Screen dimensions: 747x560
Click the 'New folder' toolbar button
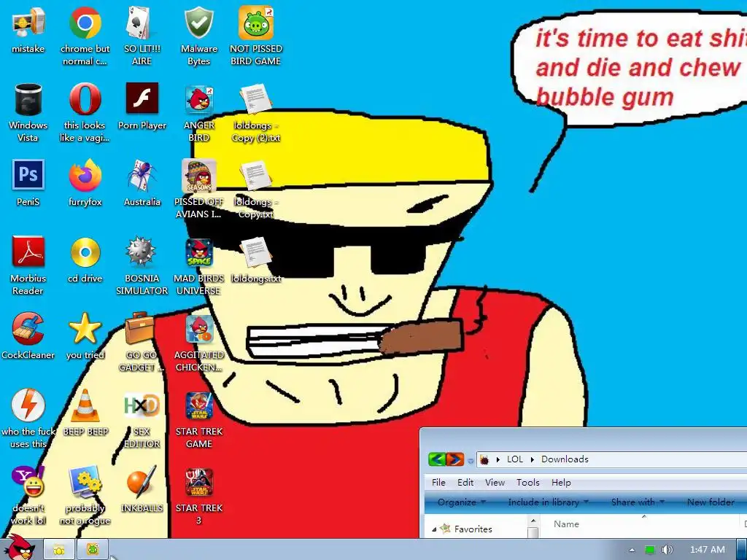click(711, 502)
